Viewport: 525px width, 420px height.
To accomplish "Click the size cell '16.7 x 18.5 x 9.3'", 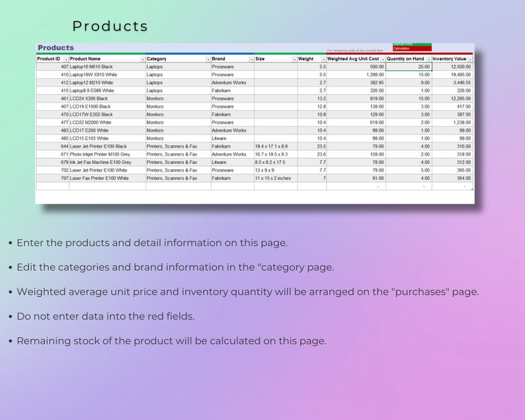I will click(x=276, y=154).
